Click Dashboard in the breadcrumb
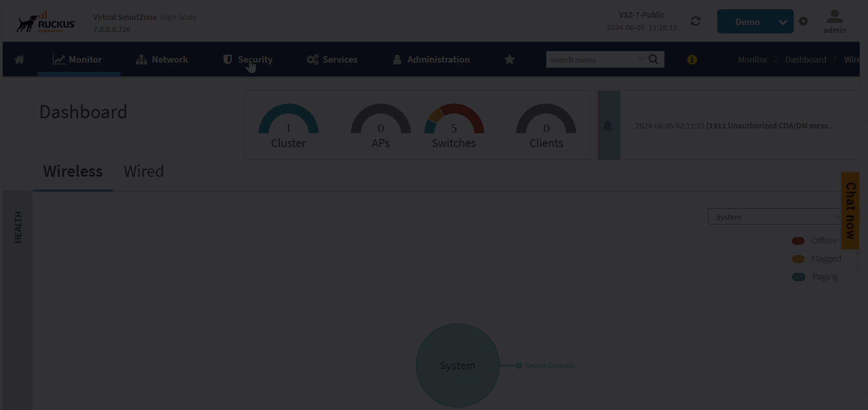The width and height of the screenshot is (868, 410). click(x=805, y=59)
